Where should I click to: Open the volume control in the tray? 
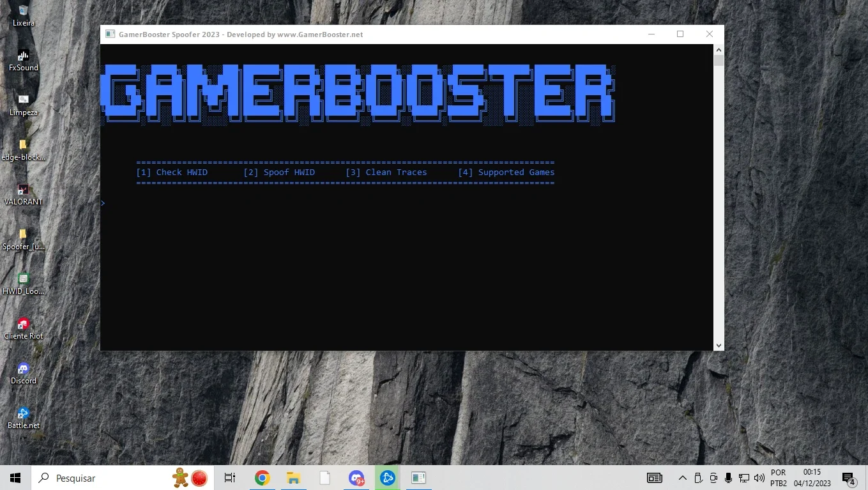tap(759, 478)
